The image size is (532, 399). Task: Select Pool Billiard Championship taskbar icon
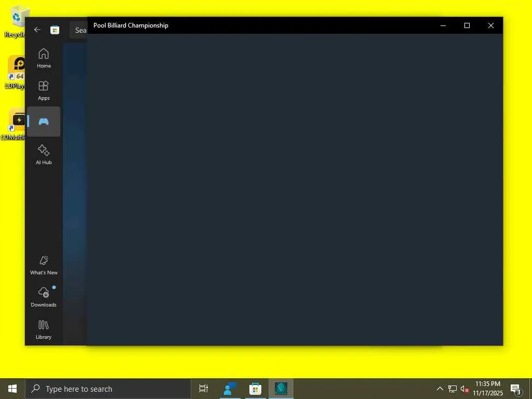click(281, 389)
